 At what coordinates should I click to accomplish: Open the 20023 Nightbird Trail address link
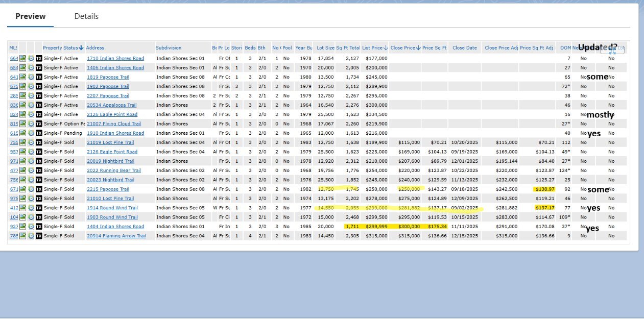110,180
